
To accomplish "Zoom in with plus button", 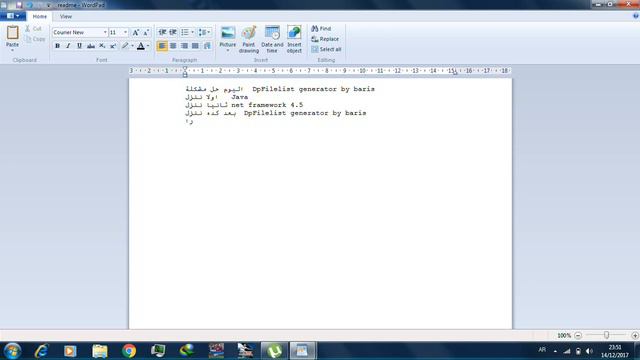I will [x=635, y=335].
